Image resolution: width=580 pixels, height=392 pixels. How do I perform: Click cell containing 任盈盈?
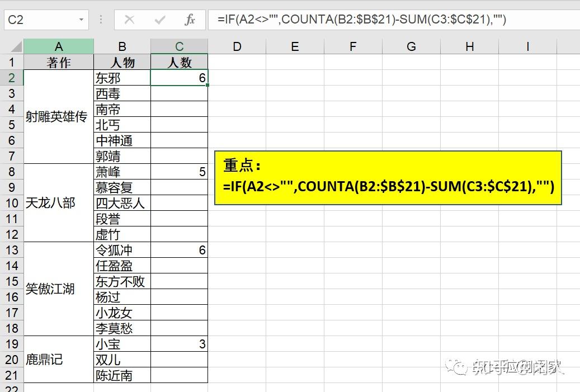point(122,266)
